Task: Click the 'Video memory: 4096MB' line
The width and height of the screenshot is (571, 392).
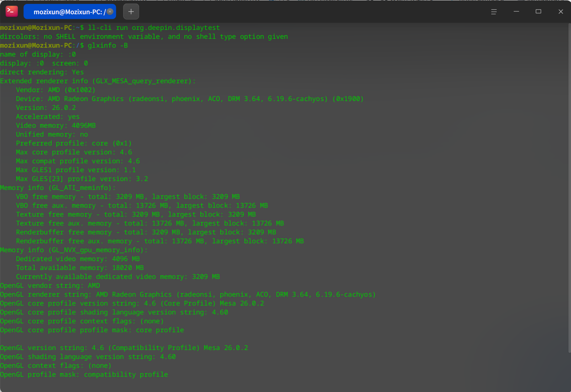Action: click(x=56, y=126)
